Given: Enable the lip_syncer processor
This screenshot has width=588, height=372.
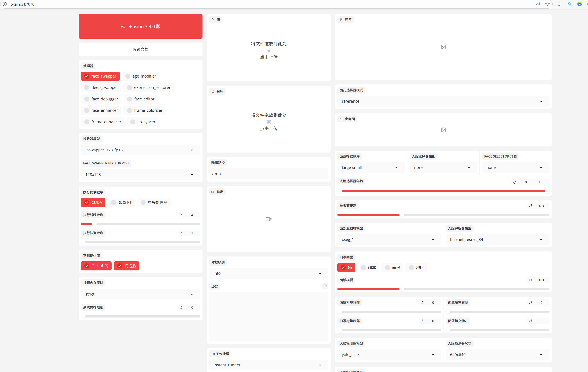Looking at the screenshot, I should click(x=143, y=122).
